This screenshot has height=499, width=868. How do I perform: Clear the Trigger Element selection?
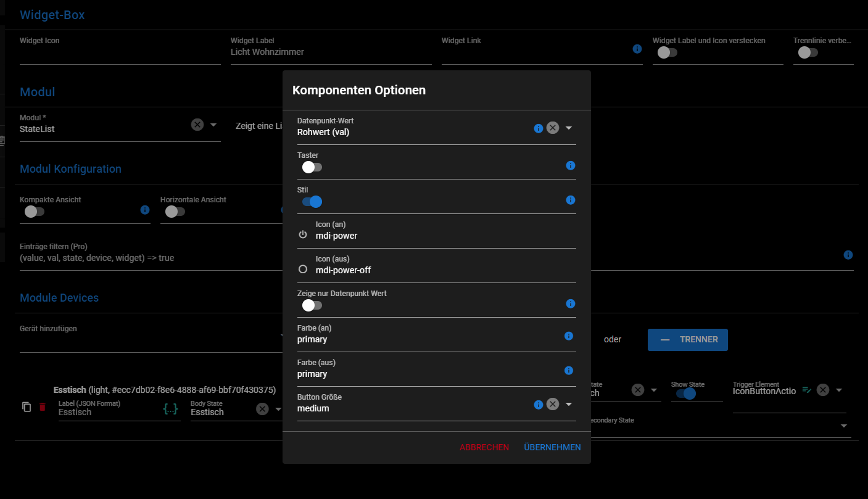823,390
